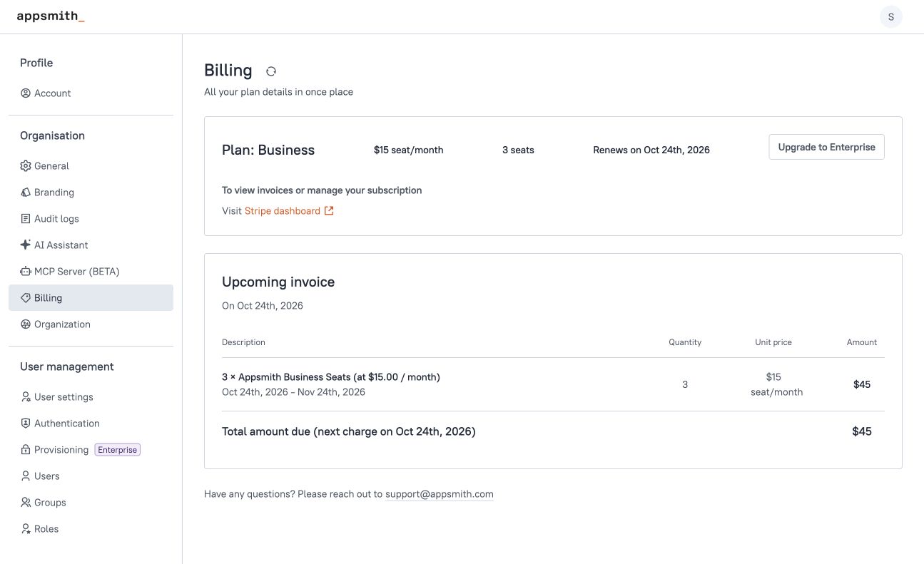Click the refresh icon beside Billing
The image size is (924, 564).
point(271,71)
